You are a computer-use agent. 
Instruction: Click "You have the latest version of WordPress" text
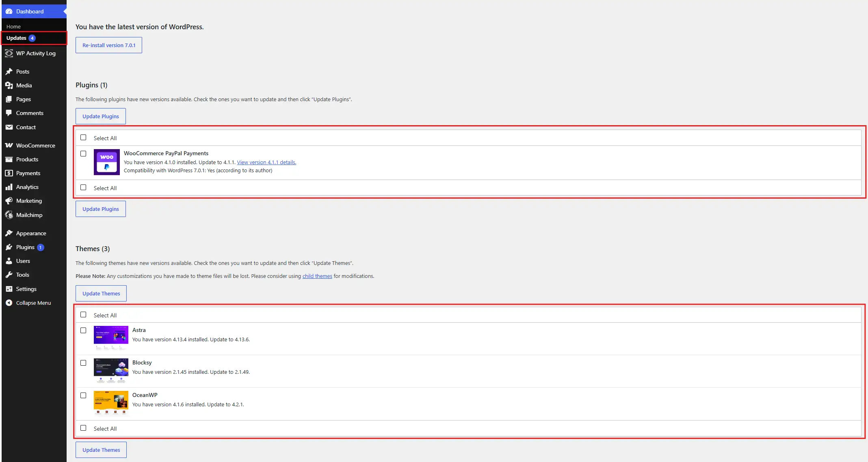pyautogui.click(x=140, y=27)
